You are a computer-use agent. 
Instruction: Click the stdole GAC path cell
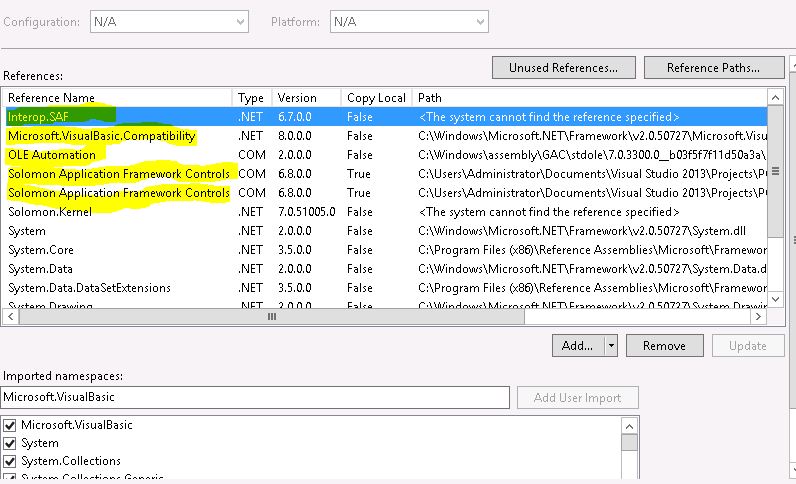click(592, 155)
